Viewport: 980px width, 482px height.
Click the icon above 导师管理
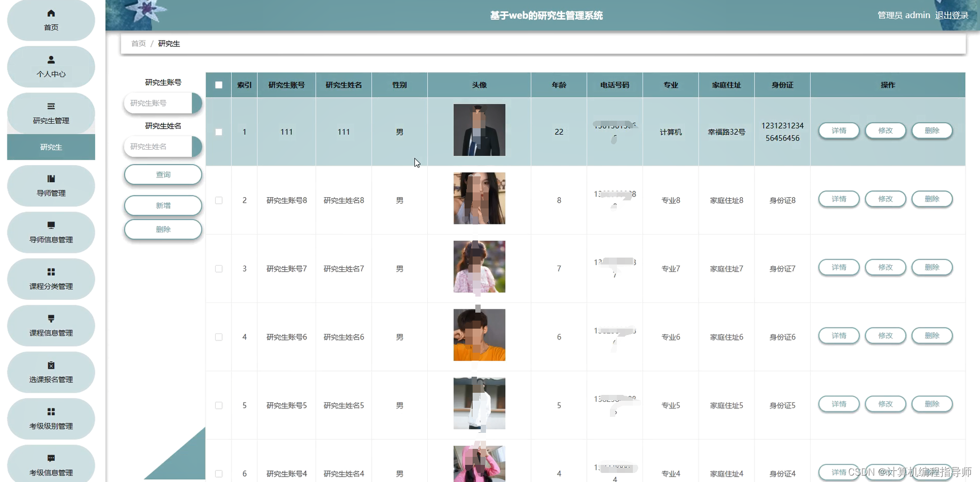click(51, 178)
